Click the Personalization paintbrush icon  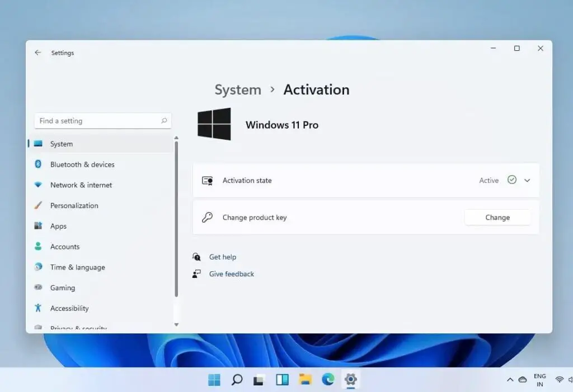(x=38, y=205)
